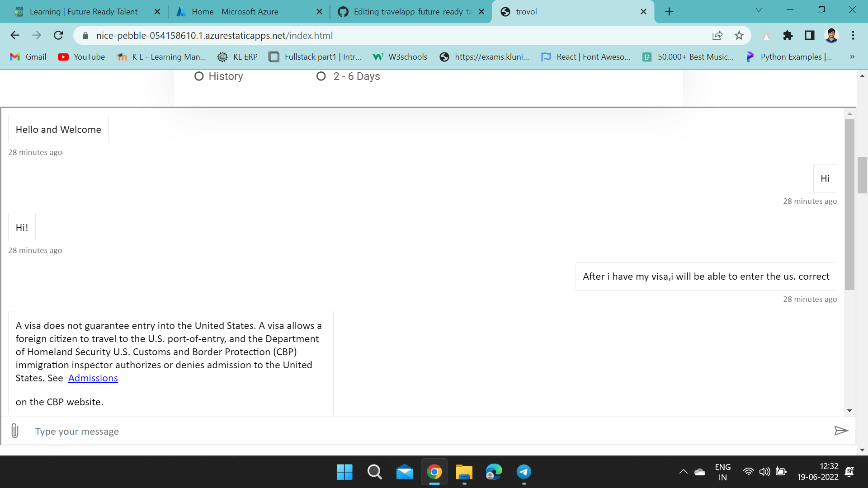Open Windows taskbar Search

[x=374, y=472]
